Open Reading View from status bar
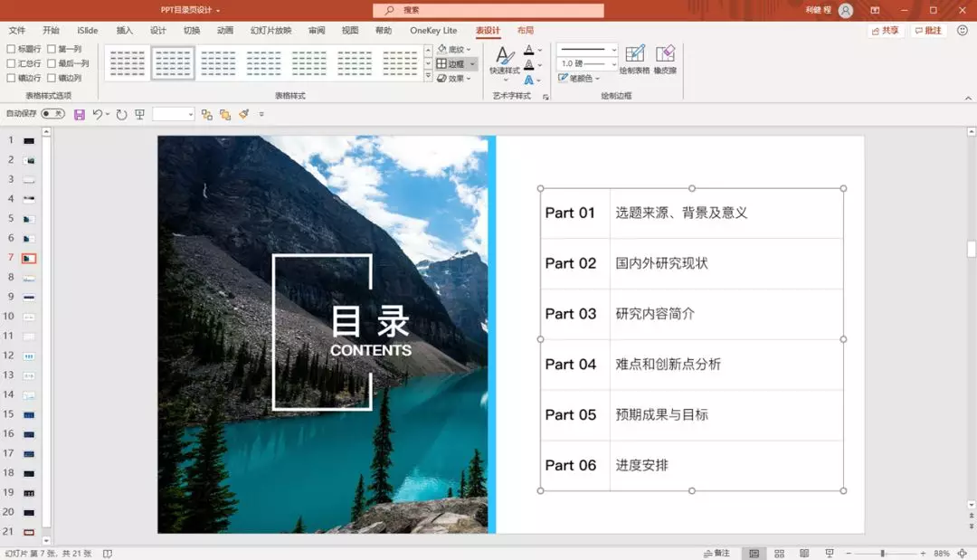 [804, 553]
